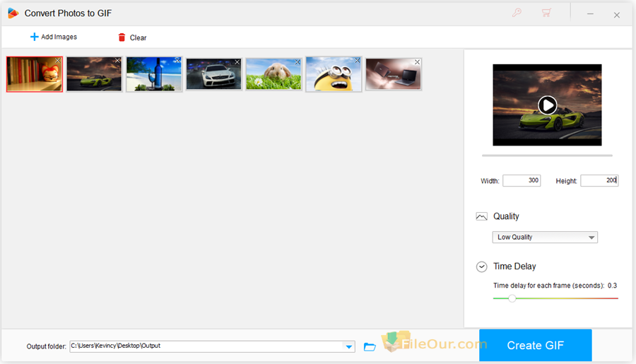Open the output folder path dropdown arrow

pos(349,346)
